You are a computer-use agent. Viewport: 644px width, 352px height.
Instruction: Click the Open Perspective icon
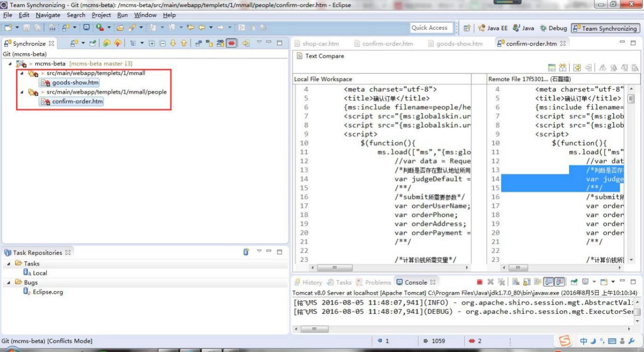(466, 28)
